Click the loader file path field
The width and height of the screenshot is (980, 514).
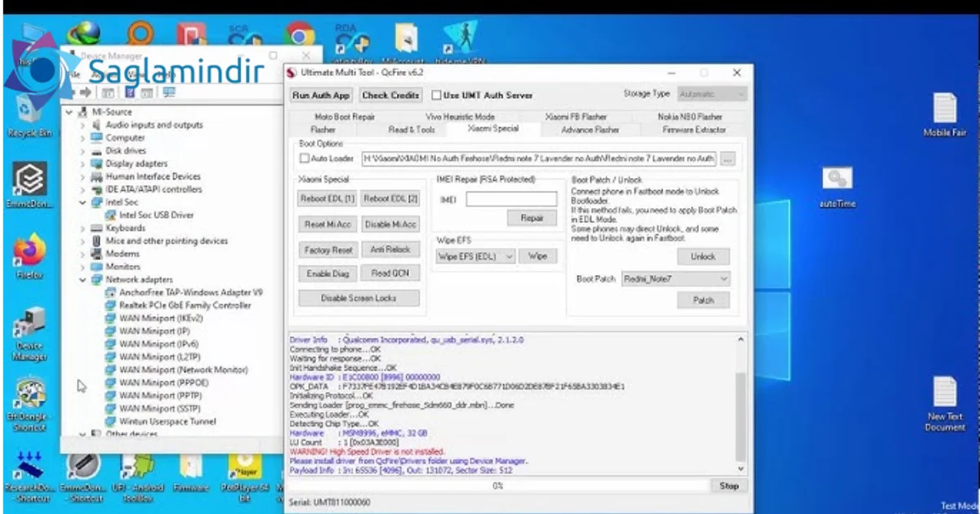click(x=539, y=158)
